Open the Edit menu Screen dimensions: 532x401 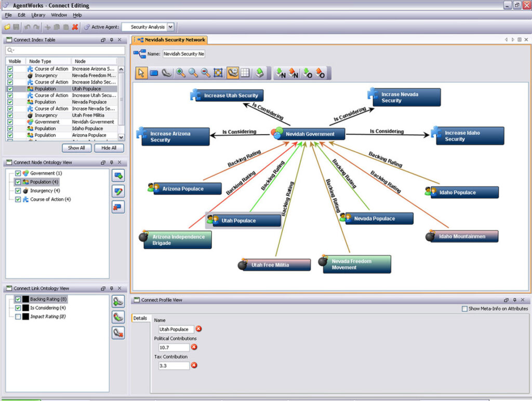(x=21, y=15)
